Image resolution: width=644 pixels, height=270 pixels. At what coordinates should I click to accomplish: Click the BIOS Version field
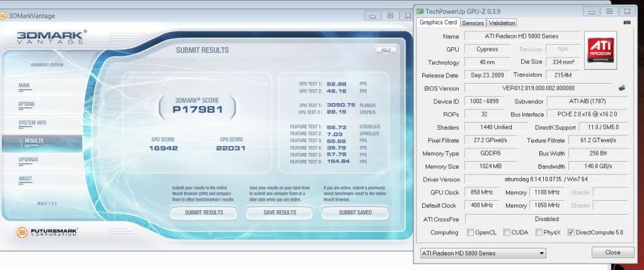click(538, 88)
